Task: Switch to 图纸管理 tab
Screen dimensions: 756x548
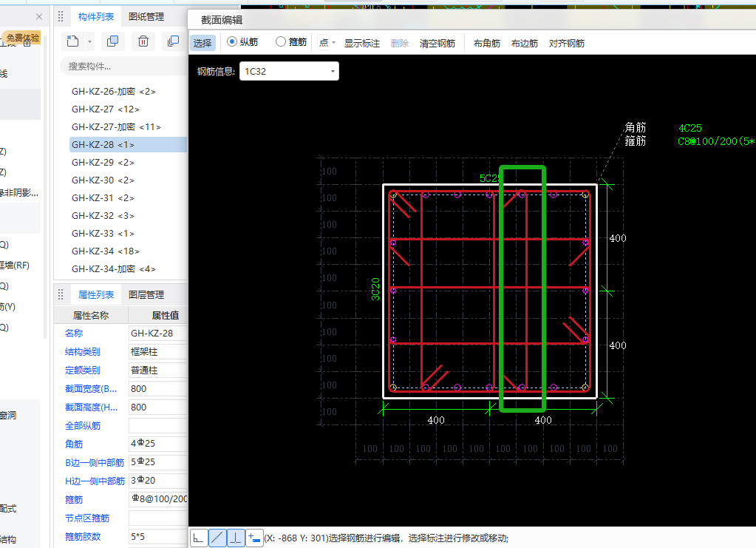Action: tap(146, 17)
